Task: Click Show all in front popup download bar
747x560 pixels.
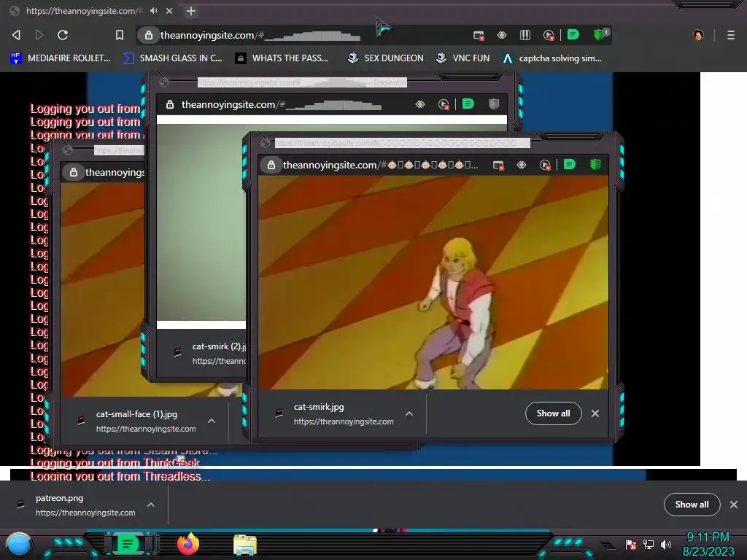Action: (553, 413)
